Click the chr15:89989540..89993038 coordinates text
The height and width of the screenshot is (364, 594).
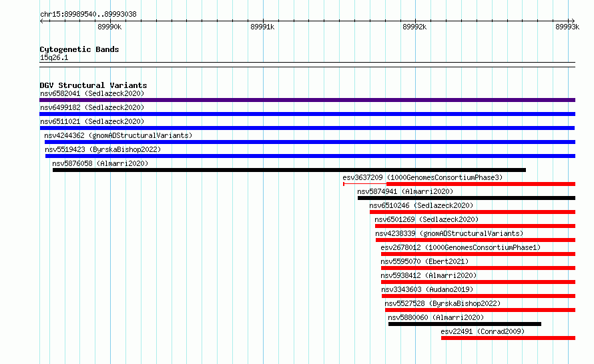pos(88,15)
